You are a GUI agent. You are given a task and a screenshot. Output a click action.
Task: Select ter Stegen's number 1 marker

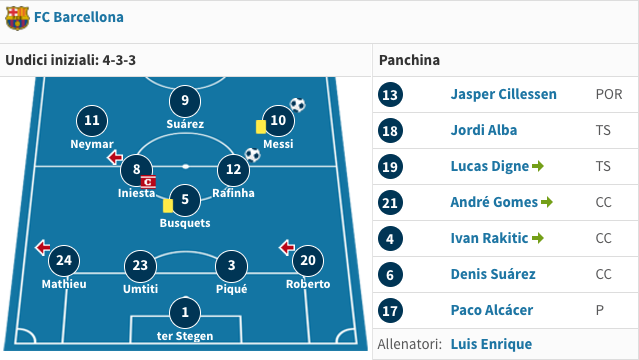(185, 313)
